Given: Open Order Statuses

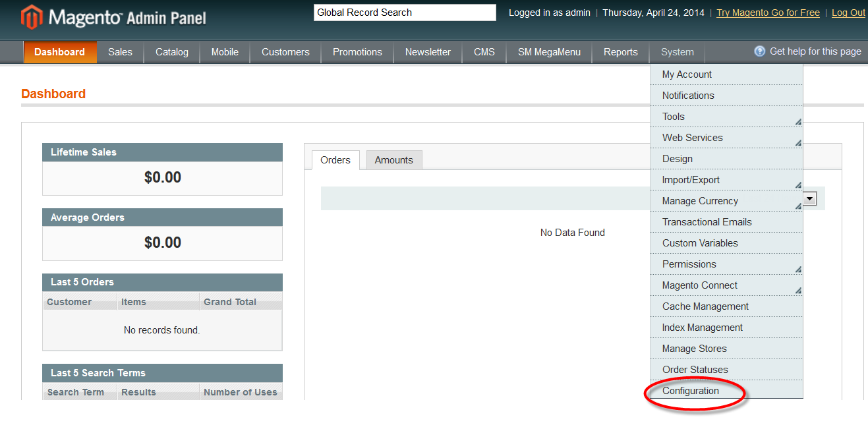Looking at the screenshot, I should click(726, 370).
